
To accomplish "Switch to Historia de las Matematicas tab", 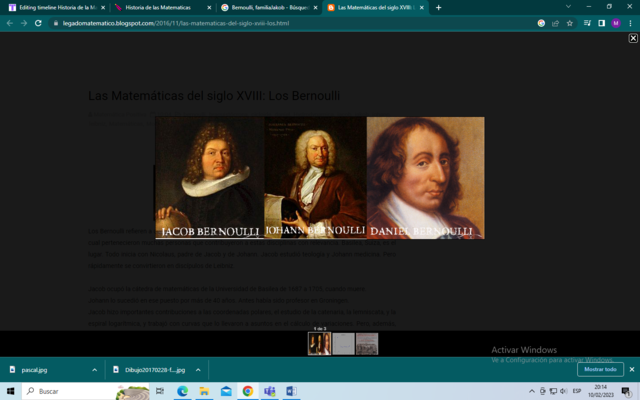I will [162, 7].
